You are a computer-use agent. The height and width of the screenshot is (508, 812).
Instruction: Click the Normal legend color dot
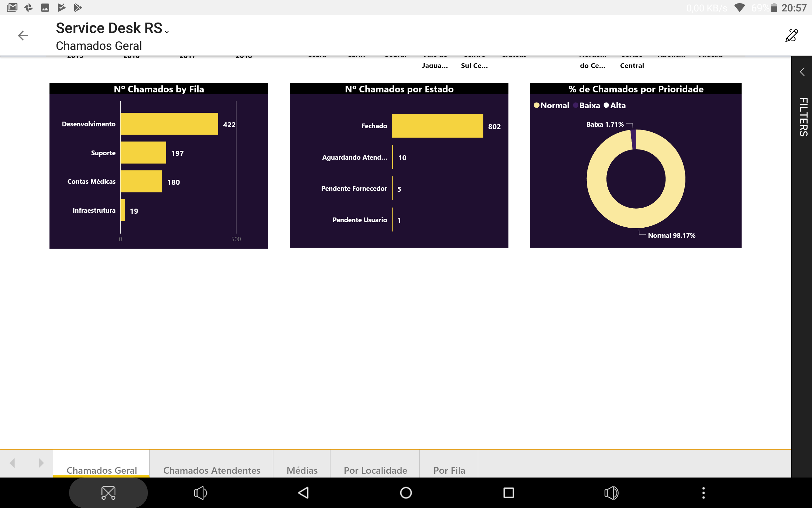(x=537, y=105)
